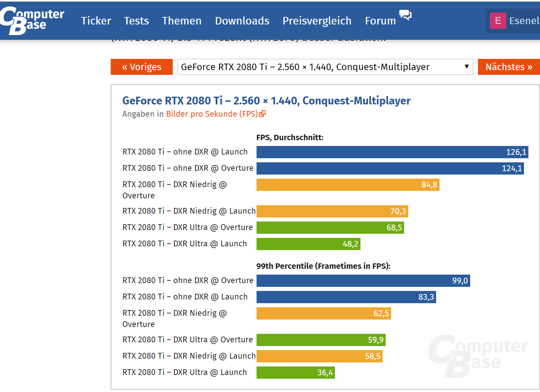Click the Voriges previous button
Viewport: 540px width, 392px height.
tap(142, 67)
